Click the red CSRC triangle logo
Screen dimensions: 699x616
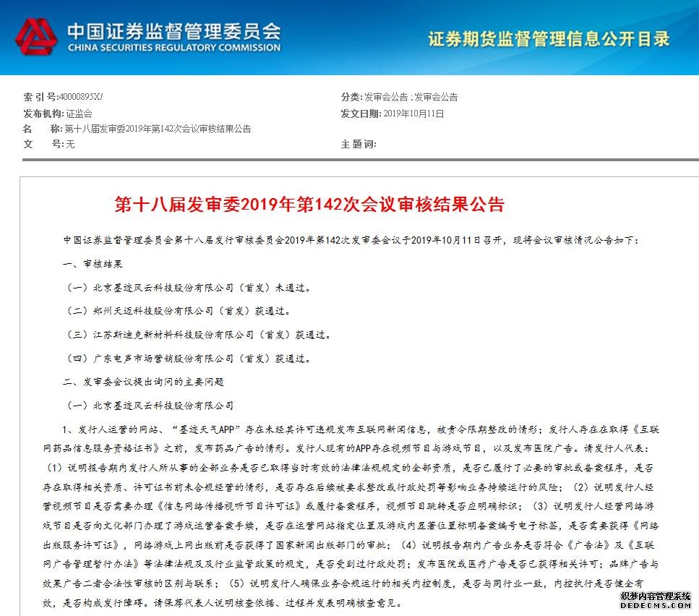[36, 37]
